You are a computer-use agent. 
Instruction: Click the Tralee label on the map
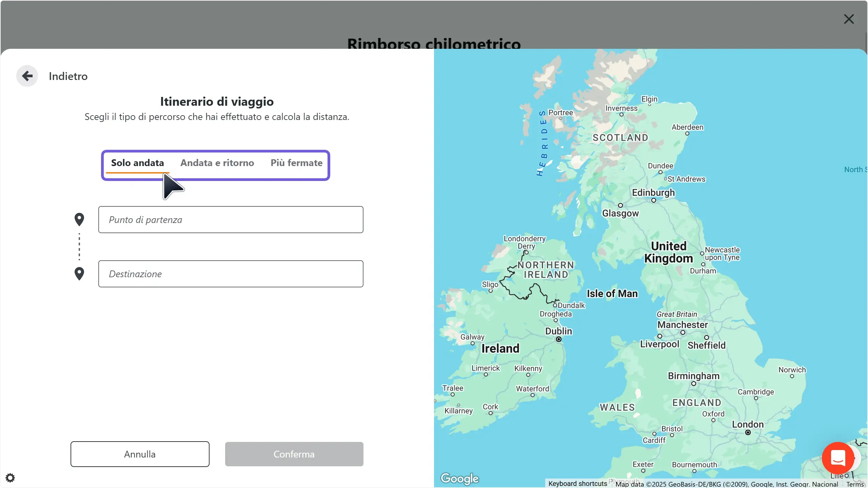point(452,388)
